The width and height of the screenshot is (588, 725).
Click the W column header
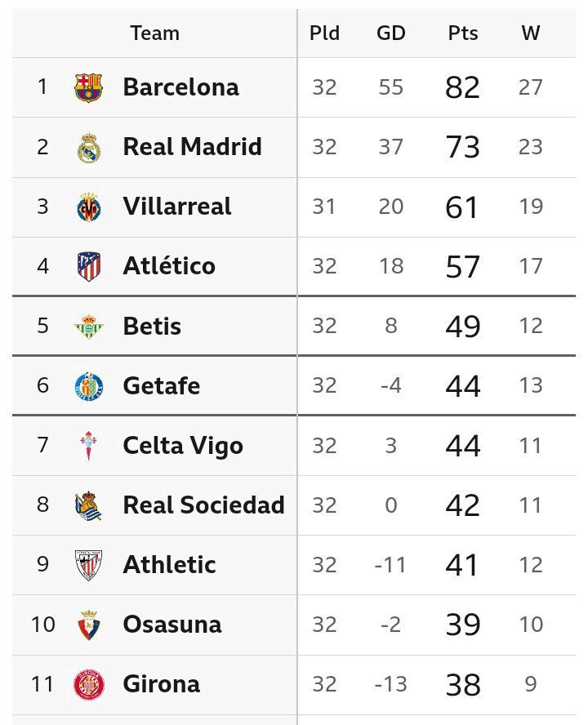pos(531,33)
